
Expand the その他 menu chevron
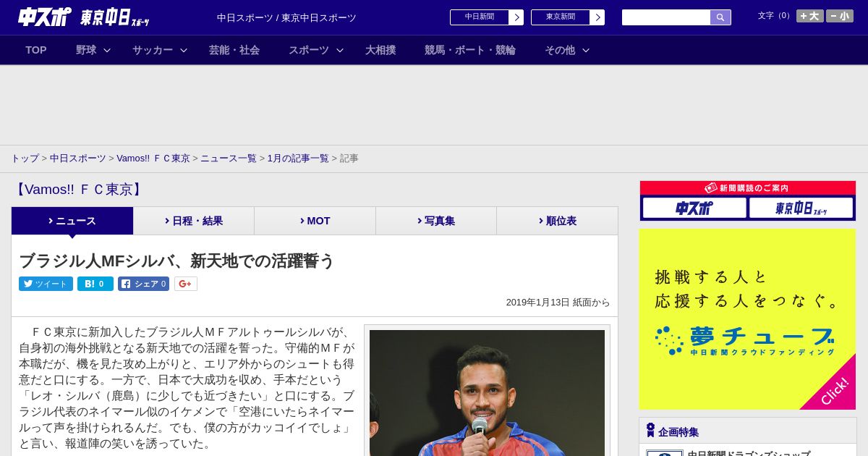[586, 50]
